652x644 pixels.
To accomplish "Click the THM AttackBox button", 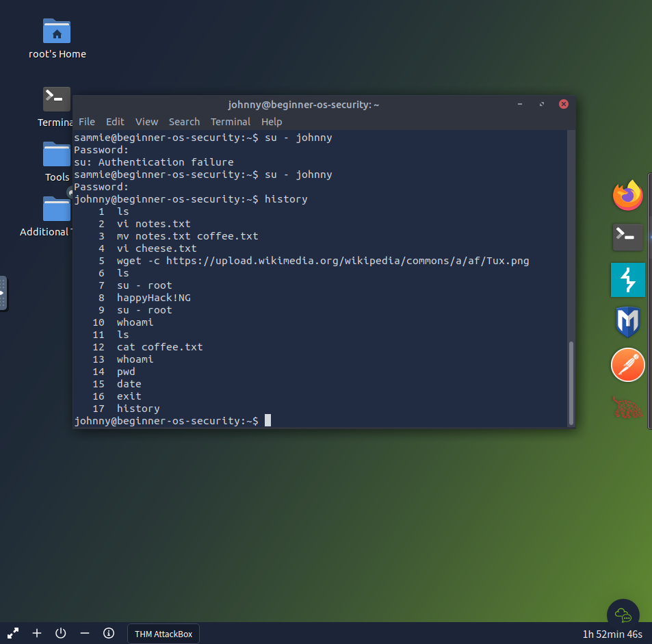I will (x=164, y=634).
